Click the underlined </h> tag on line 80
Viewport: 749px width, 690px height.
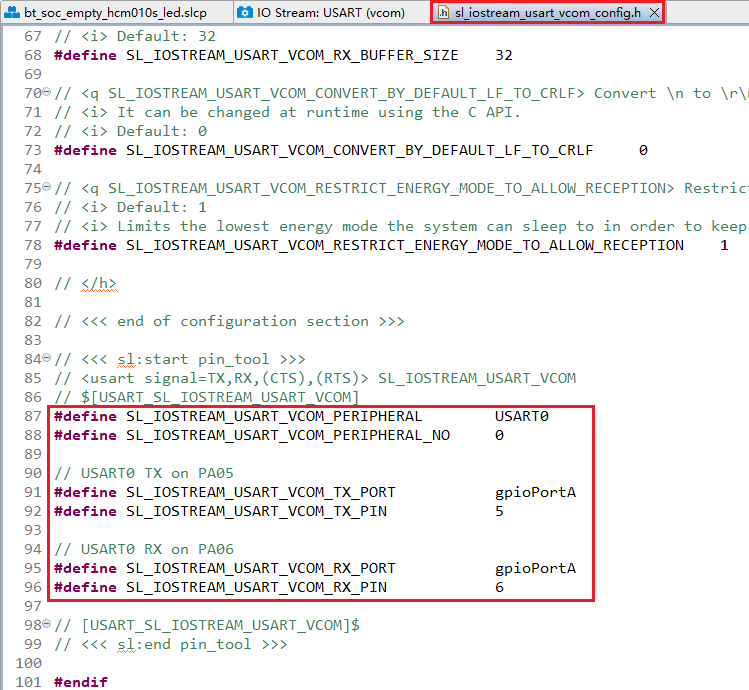[98, 283]
